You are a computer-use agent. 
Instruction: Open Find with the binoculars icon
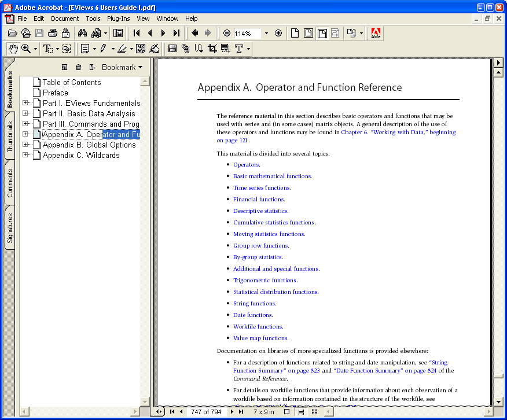pyautogui.click(x=82, y=34)
